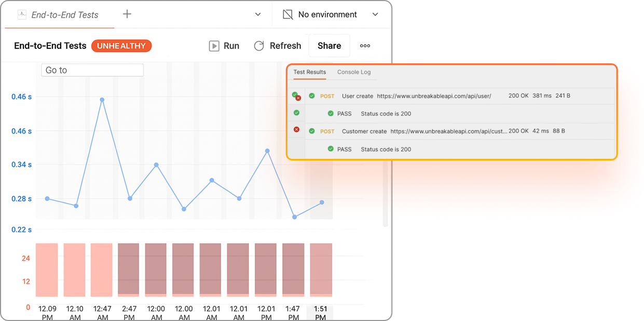Click the No environment crossed-box icon
Screen dimensions: 644x321
(287, 15)
